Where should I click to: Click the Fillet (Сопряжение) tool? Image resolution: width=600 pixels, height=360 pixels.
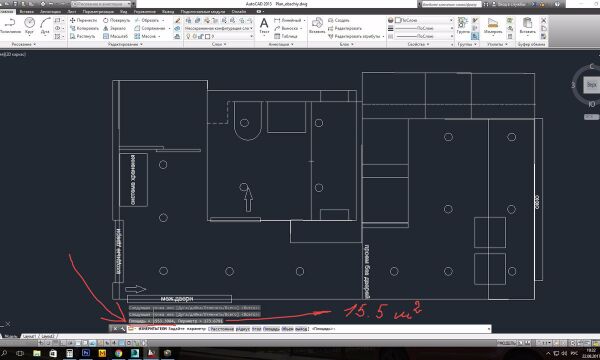[x=150, y=28]
